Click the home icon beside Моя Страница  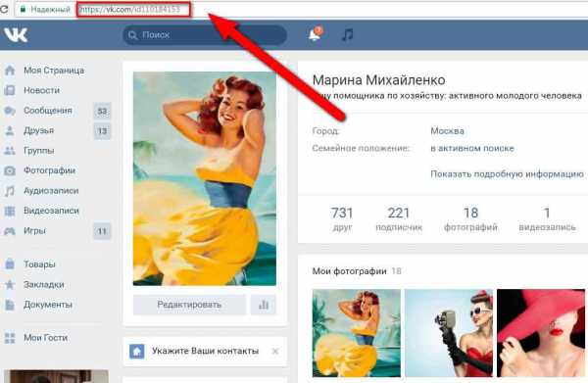[x=10, y=71]
